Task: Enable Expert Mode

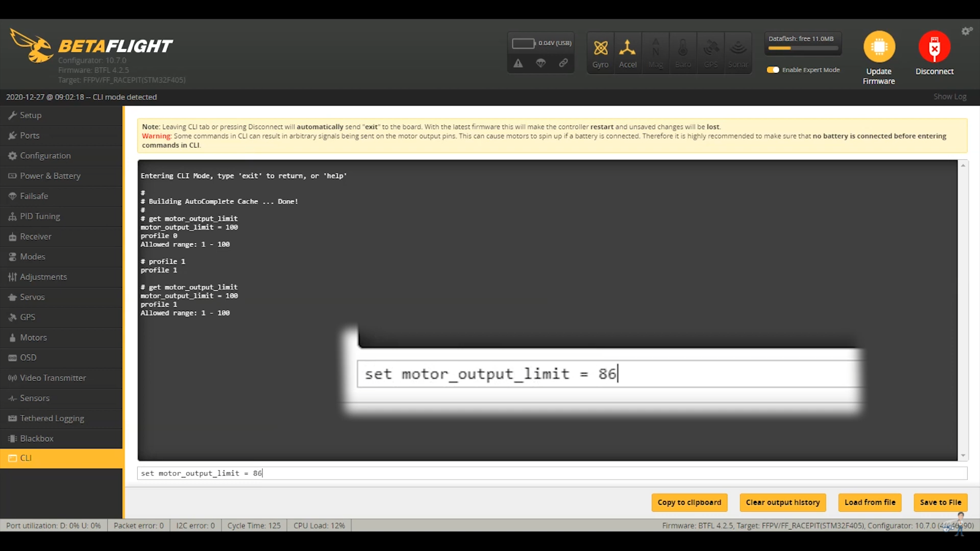Action: 773,70
